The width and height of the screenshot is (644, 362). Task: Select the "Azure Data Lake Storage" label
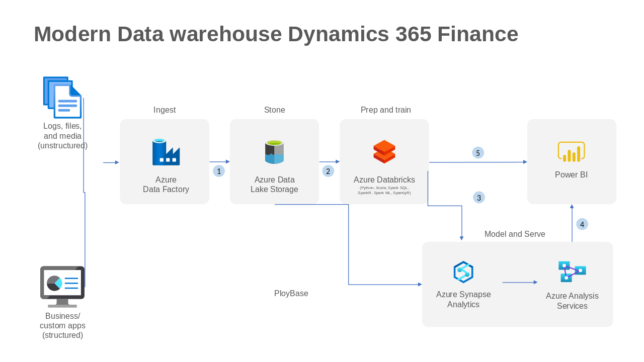274,185
